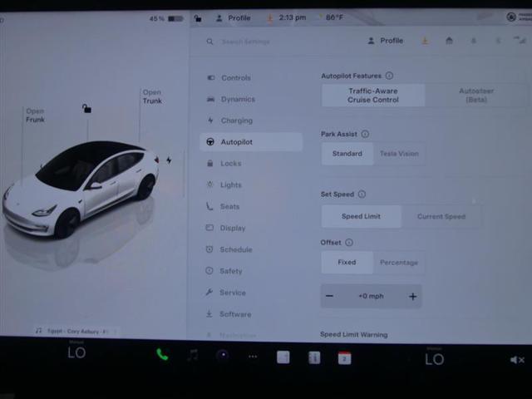Open Profile in settings header
This screenshot has width=532, height=399.
pos(386,41)
